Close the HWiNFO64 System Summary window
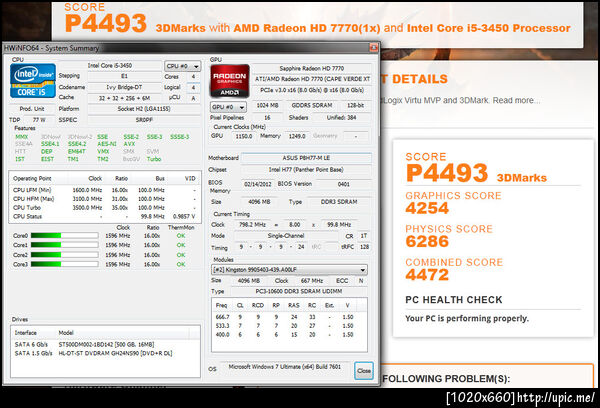600x408 pixels. (x=373, y=47)
